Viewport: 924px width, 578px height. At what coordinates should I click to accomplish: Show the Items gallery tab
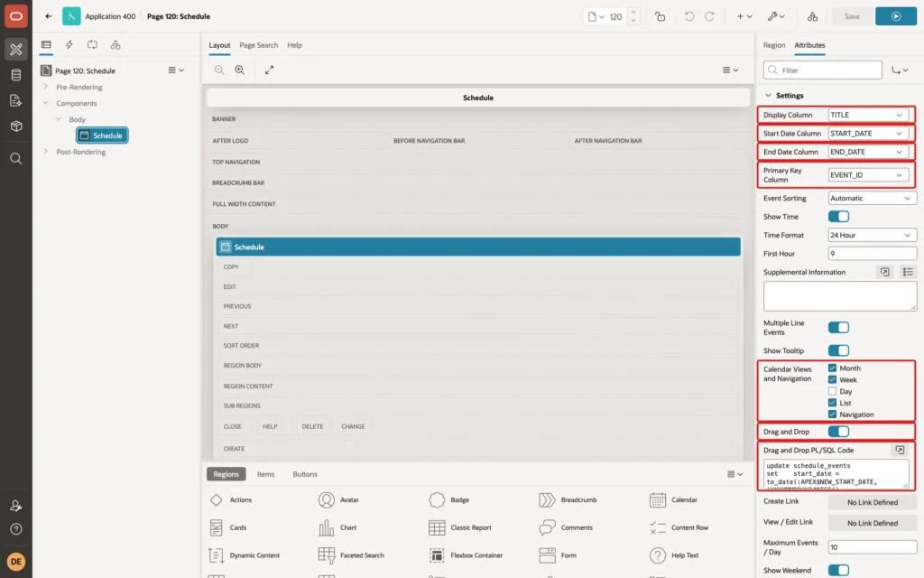pyautogui.click(x=266, y=474)
